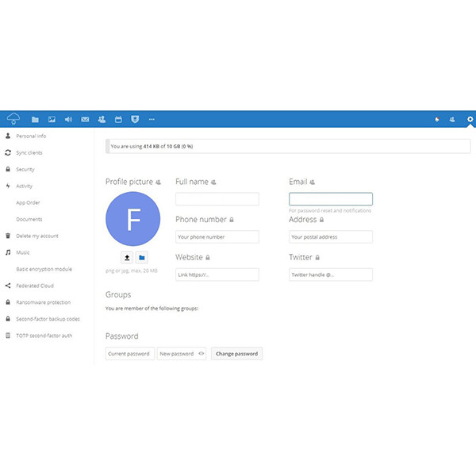Open Phone number privacy lock menu
This screenshot has height=476, width=476.
tap(232, 220)
